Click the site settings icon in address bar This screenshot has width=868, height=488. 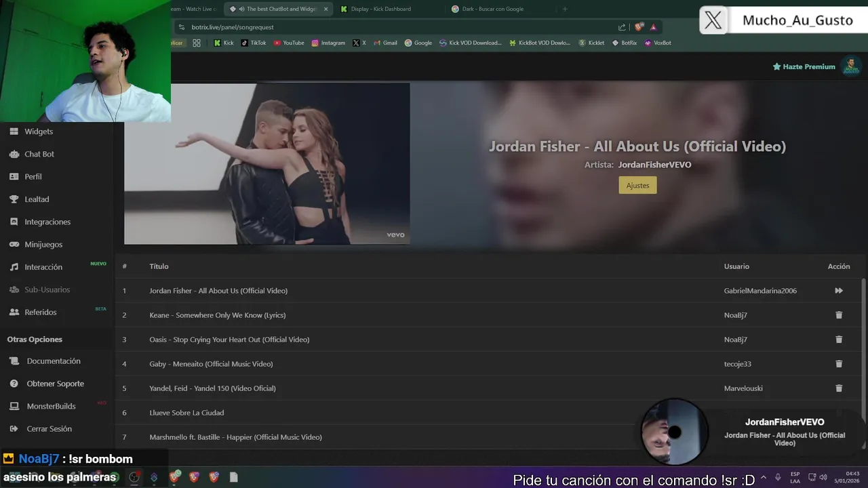(x=181, y=27)
